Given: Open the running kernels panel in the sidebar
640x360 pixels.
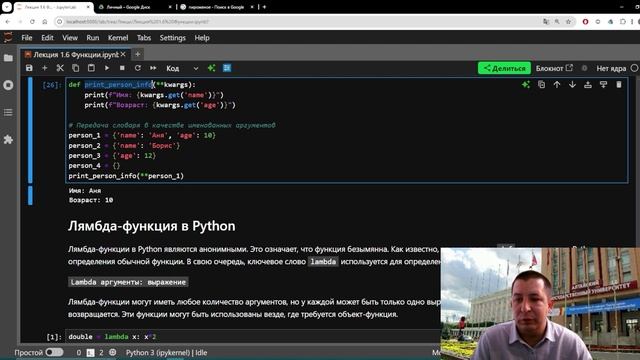Looking at the screenshot, I should point(8,85).
